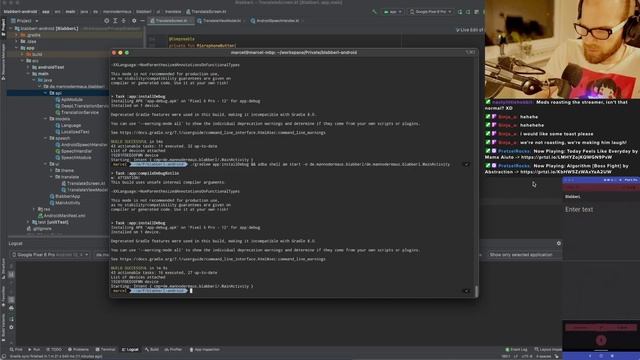Tap the red microphone button on phone mirror
The image size is (640, 360).
(x=601, y=340)
